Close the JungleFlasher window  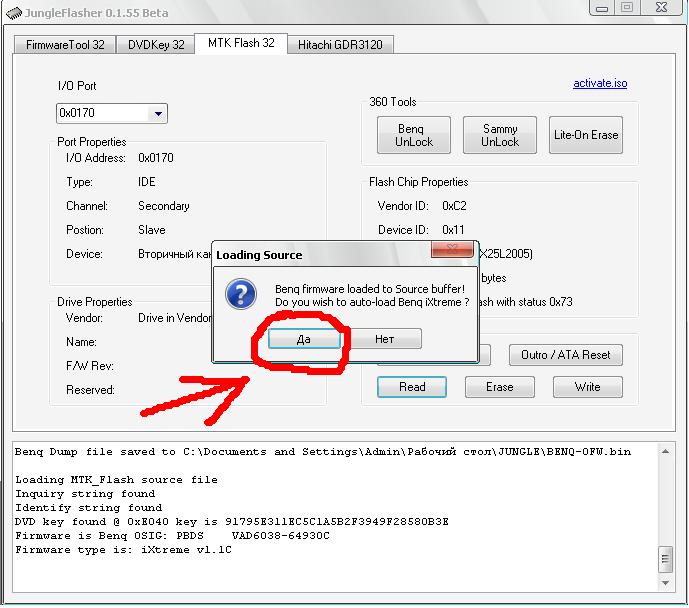coord(661,8)
